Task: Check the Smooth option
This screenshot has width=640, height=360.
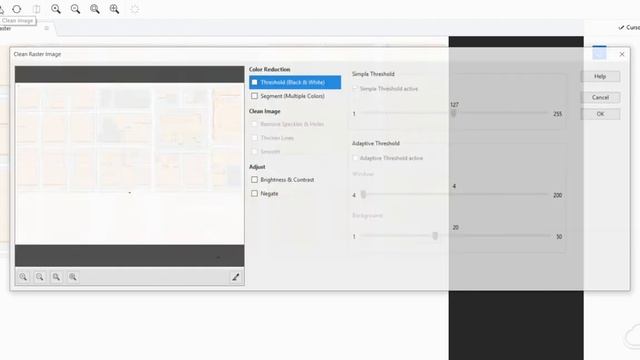Action: (x=254, y=151)
